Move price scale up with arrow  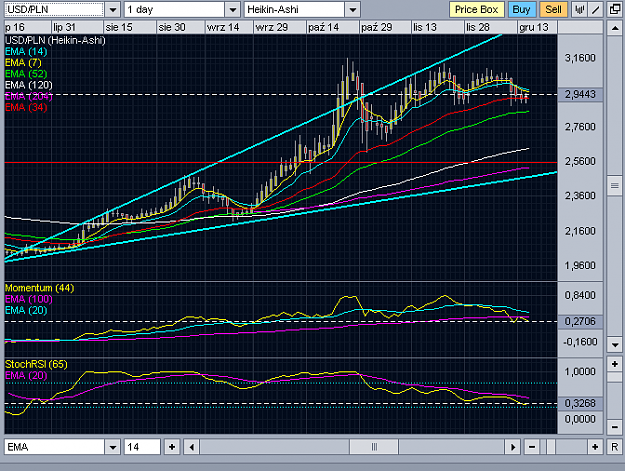coord(615,29)
